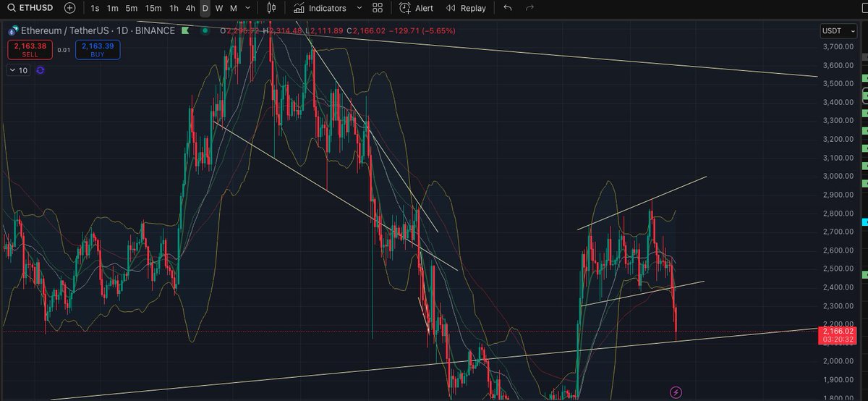The width and height of the screenshot is (868, 401).
Task: Select the 5m timeframe
Action: point(131,8)
